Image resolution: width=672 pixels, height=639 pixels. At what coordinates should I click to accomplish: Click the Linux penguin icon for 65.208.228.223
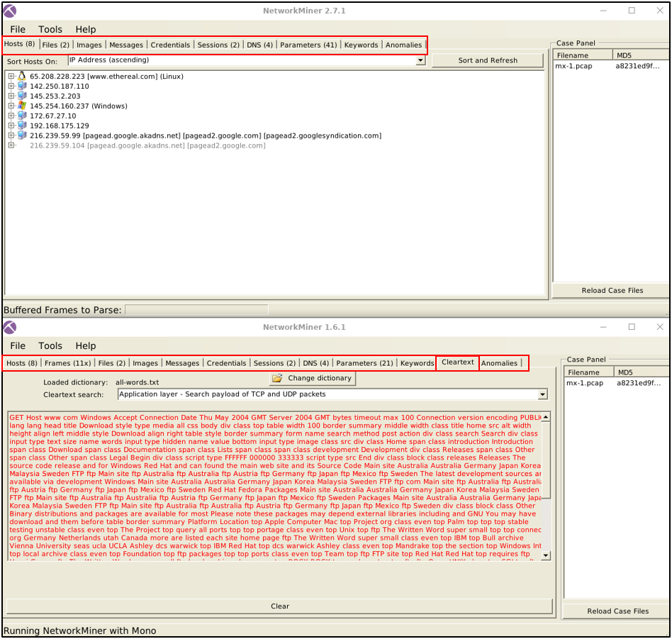pyautogui.click(x=22, y=77)
